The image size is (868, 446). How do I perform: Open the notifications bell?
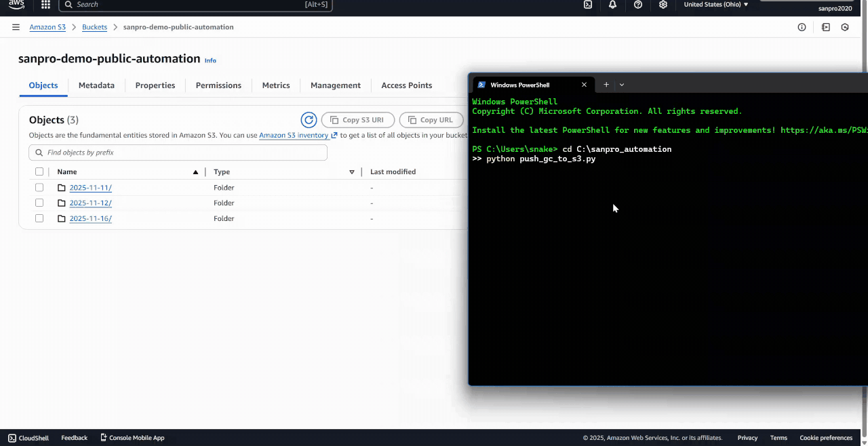coord(612,5)
